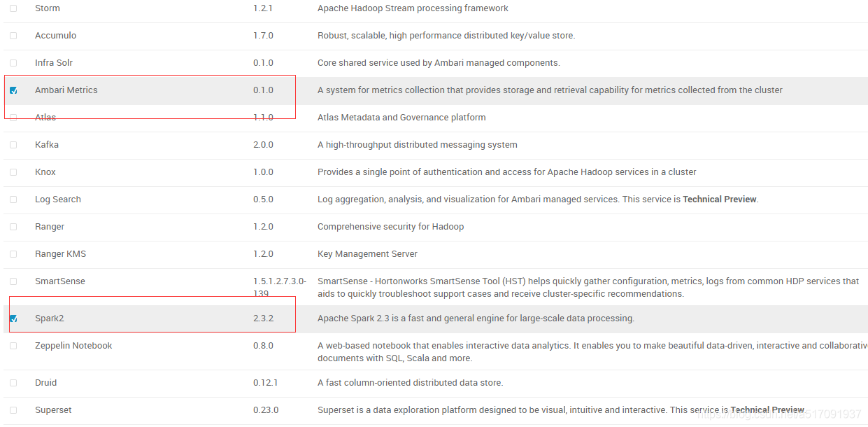The width and height of the screenshot is (868, 427).
Task: Click the 'Key Management Server' description
Action: click(368, 254)
